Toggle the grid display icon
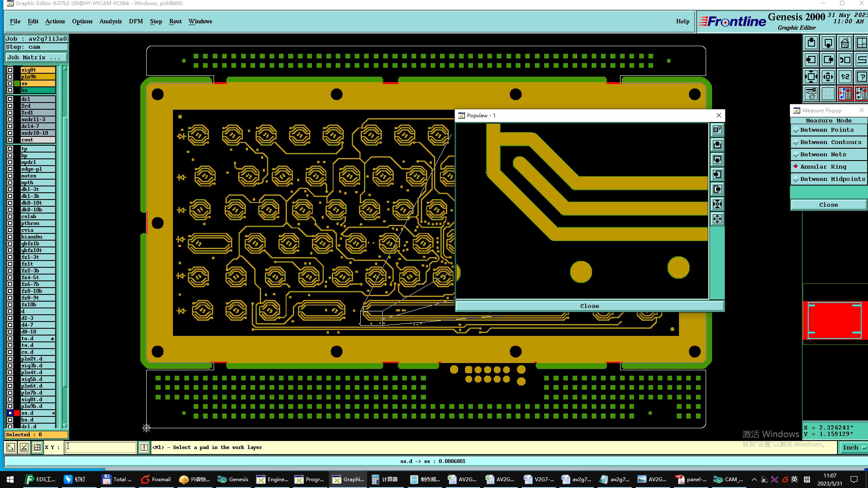 (828, 94)
